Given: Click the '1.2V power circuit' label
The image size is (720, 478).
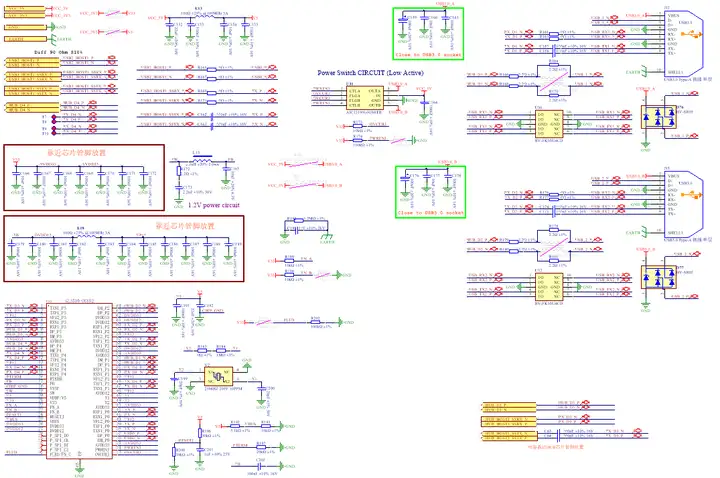Looking at the screenshot, I should [x=214, y=205].
